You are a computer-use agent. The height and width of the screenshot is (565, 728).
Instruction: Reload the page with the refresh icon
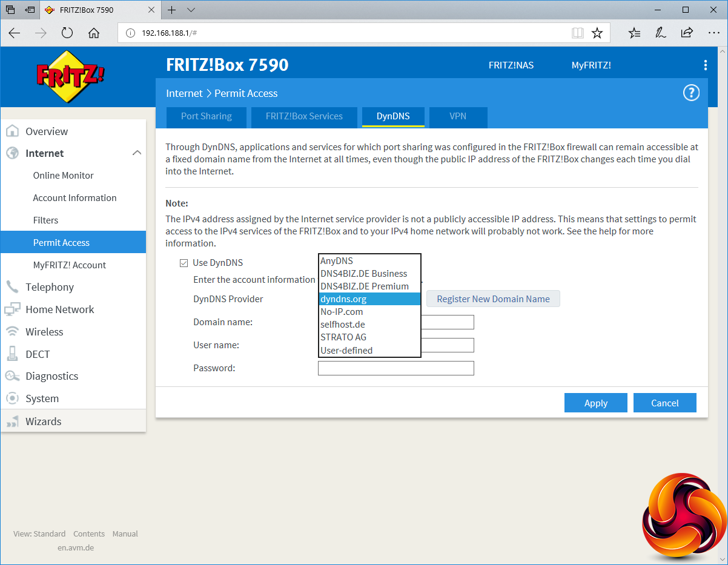[67, 33]
